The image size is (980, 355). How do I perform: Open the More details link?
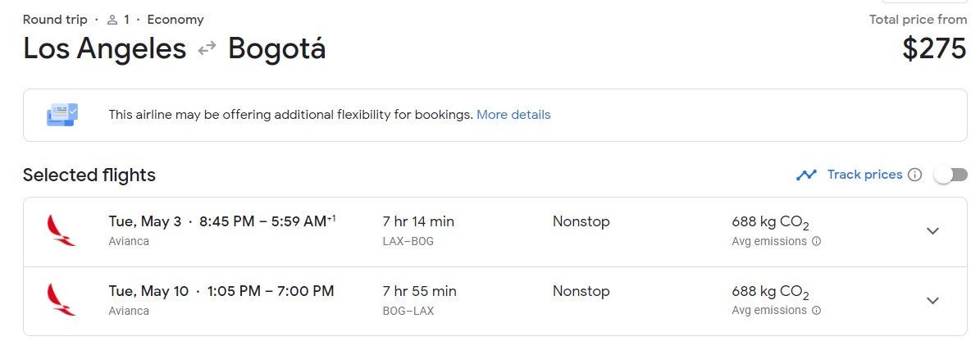513,115
